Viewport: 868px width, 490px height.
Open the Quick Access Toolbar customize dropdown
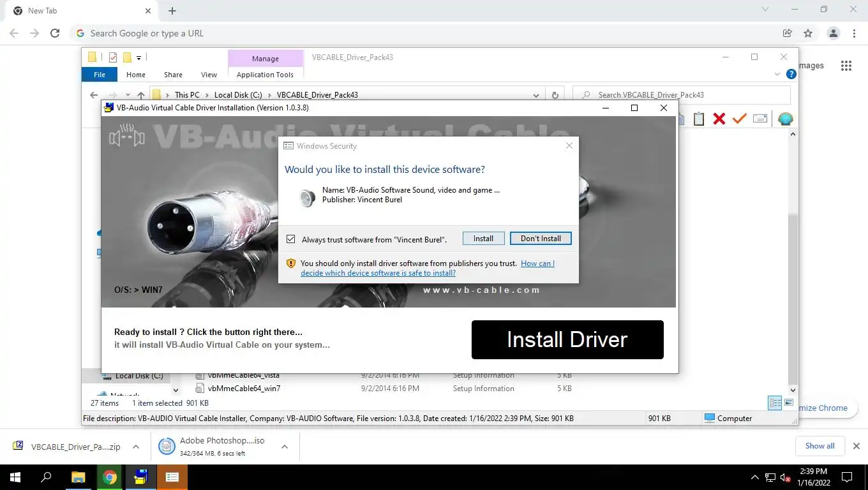click(x=138, y=57)
